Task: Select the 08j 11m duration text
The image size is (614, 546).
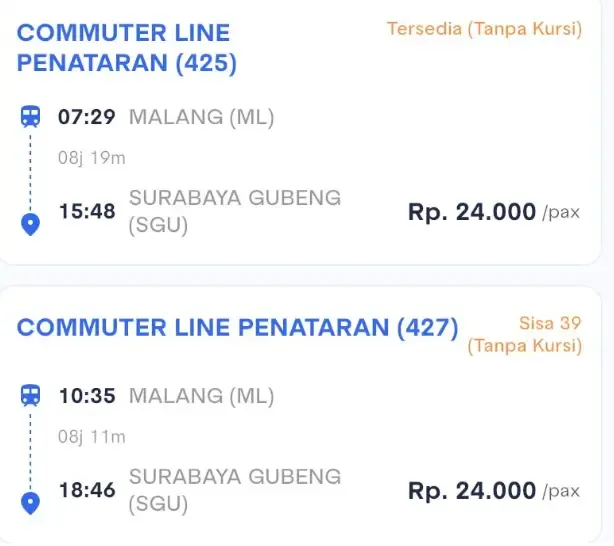Action: [x=92, y=437]
